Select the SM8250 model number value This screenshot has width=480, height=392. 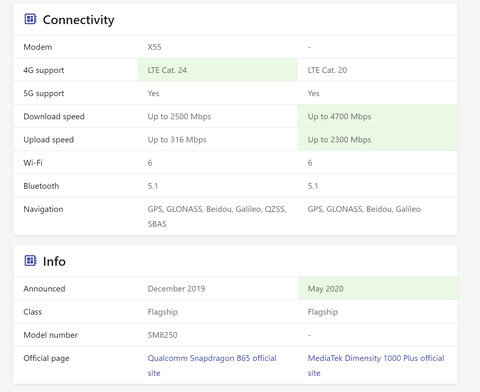coord(162,335)
